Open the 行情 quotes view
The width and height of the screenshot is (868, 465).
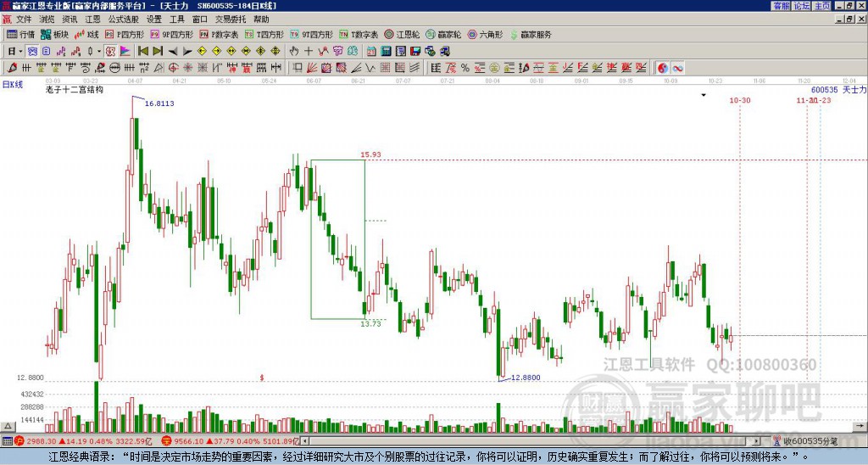(20, 34)
